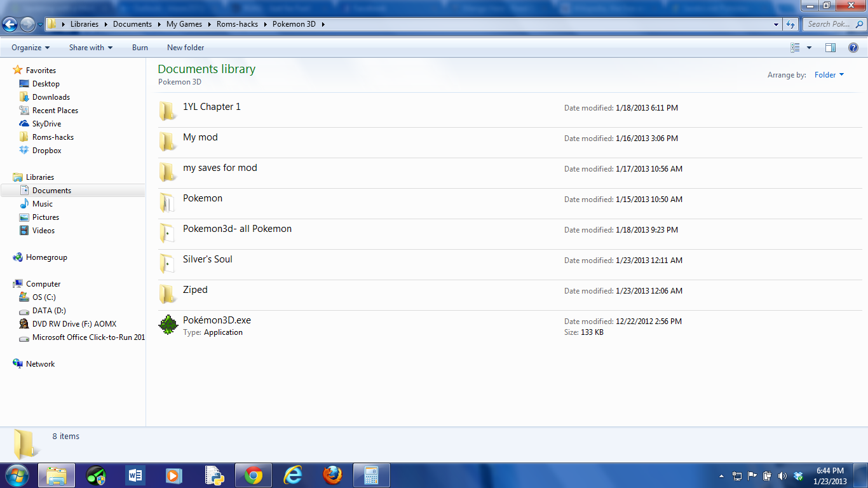Open Microsoft Word from taskbar
Image resolution: width=868 pixels, height=488 pixels.
click(x=135, y=475)
